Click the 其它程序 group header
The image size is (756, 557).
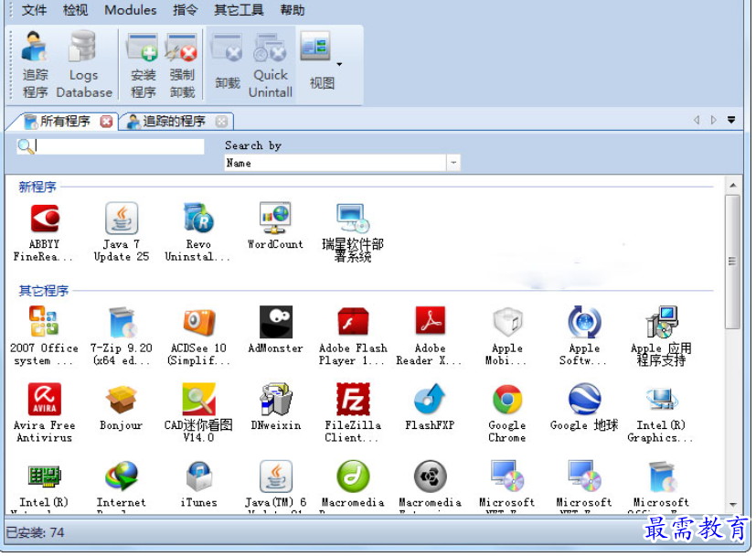[x=43, y=291]
